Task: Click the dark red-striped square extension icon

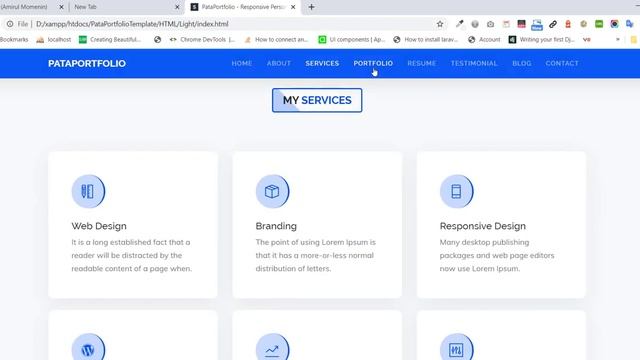Action: pyautogui.click(x=521, y=24)
